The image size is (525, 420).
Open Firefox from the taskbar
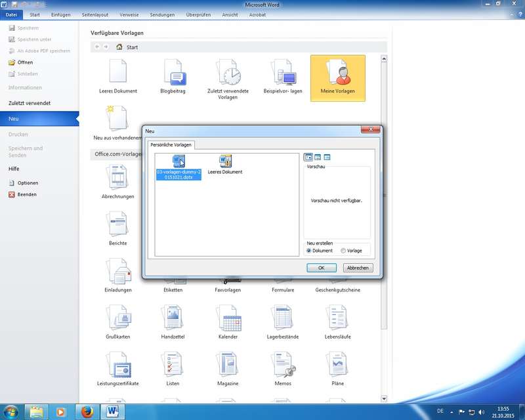88,412
